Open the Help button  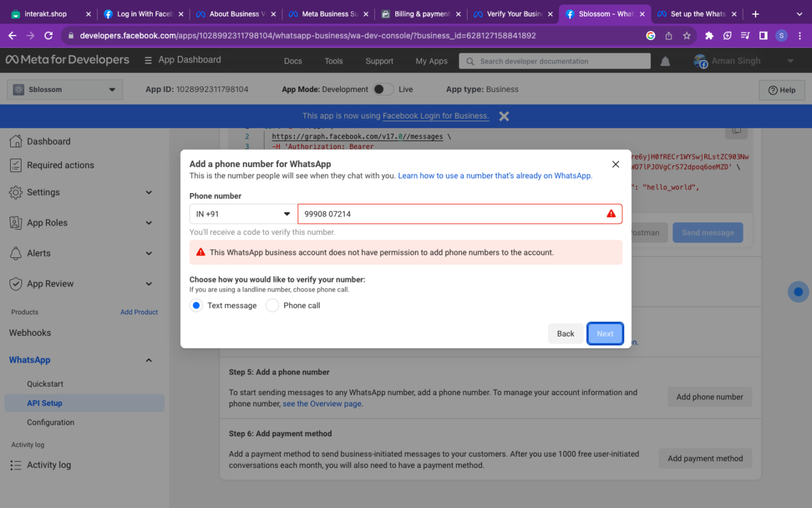point(782,90)
